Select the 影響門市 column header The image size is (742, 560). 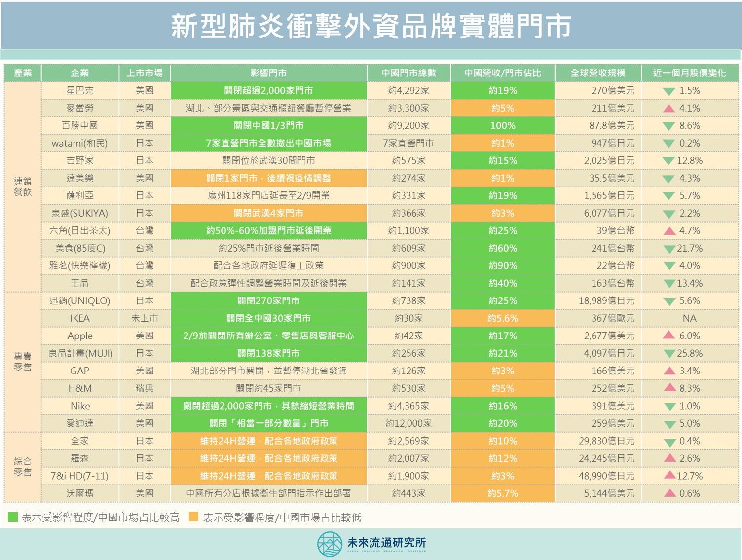[268, 73]
